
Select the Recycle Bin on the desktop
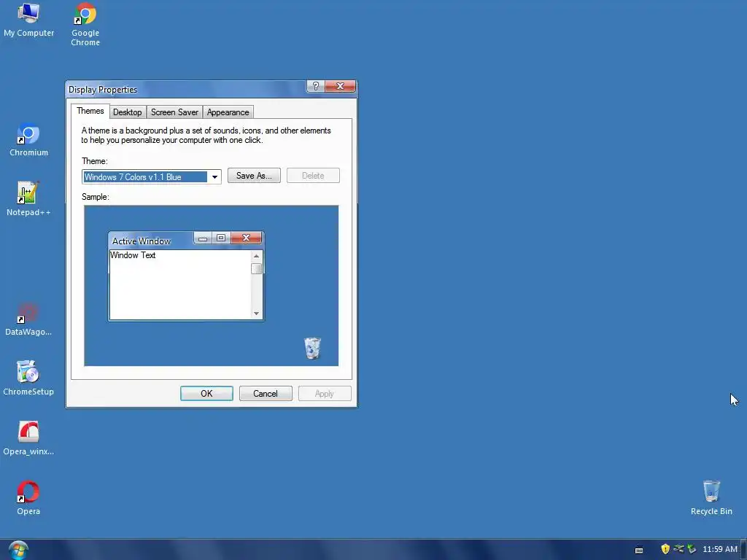pos(711,498)
